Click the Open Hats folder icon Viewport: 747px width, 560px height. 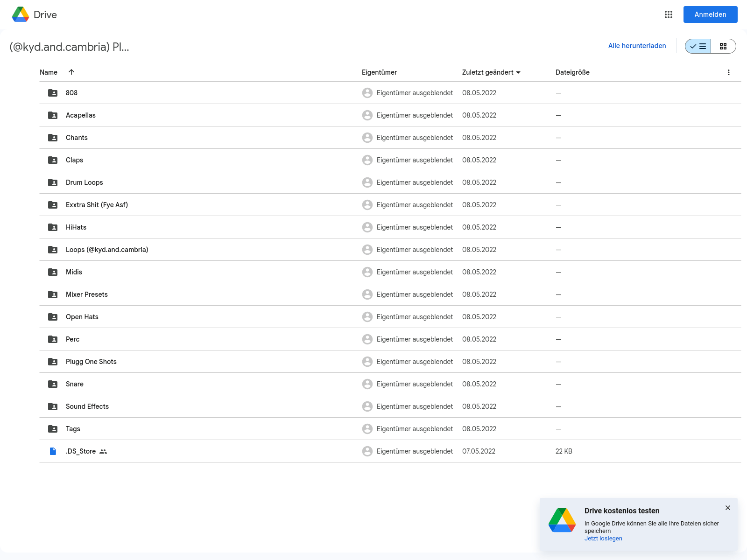(53, 317)
